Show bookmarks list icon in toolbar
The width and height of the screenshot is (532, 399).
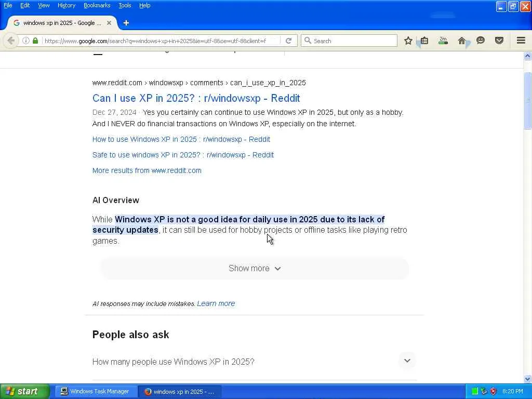pyautogui.click(x=424, y=41)
